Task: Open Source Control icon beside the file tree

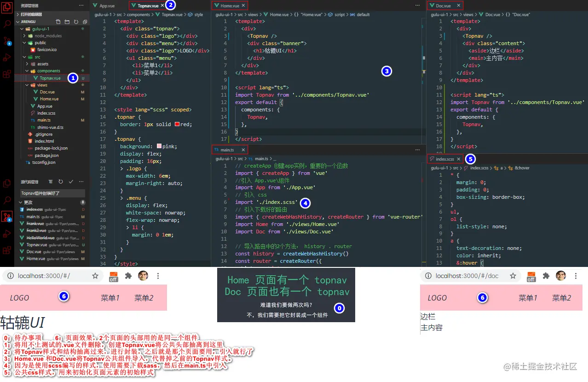Action: tap(7, 41)
